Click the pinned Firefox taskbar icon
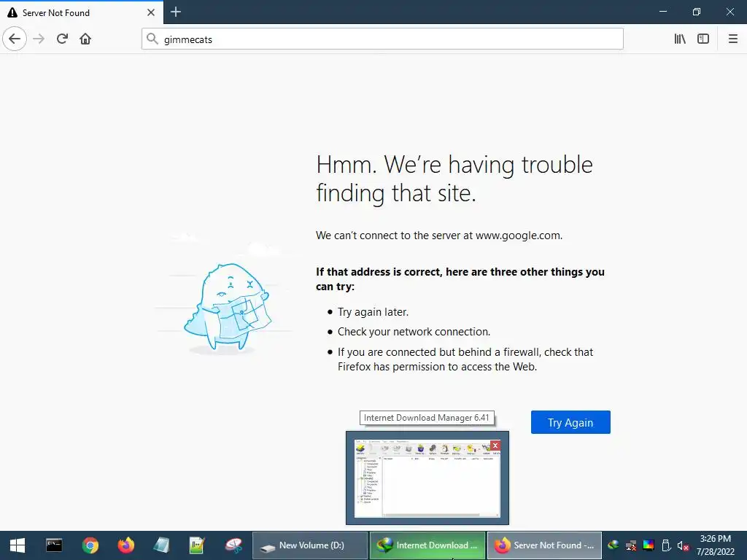Screen dimensions: 747x560 [x=126, y=545]
